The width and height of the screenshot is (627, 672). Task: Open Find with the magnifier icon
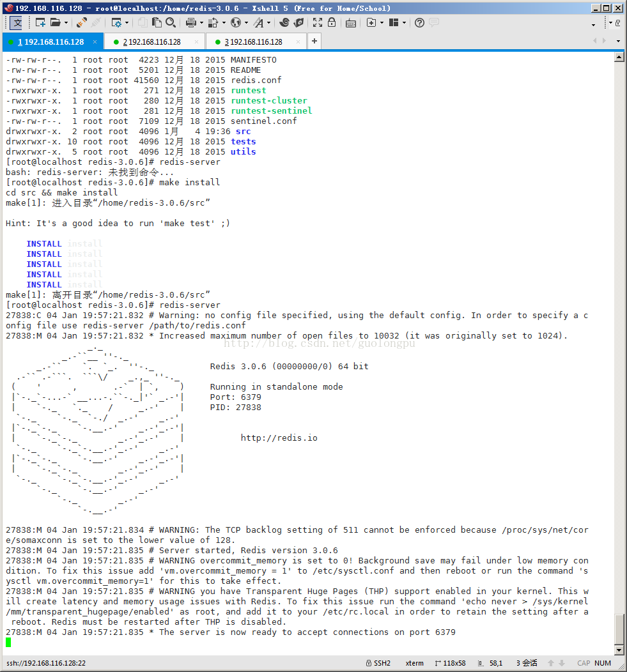(170, 23)
